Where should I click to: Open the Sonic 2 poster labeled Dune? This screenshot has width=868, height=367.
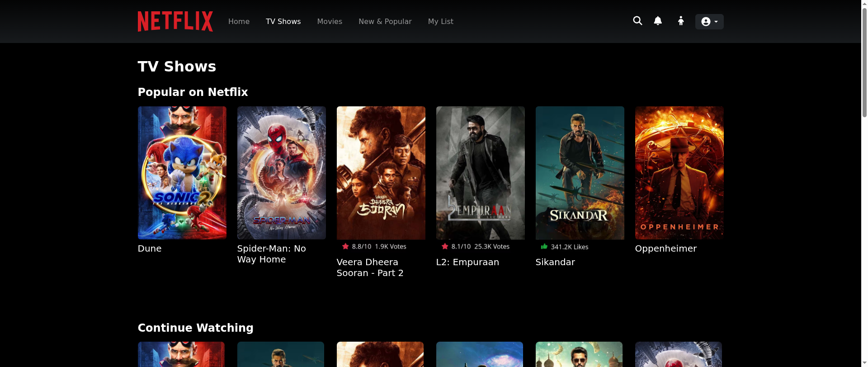(182, 173)
